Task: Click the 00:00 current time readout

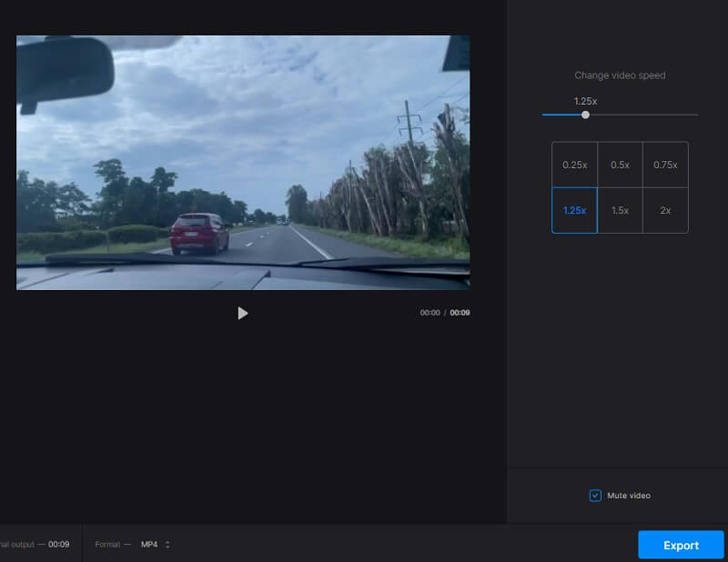Action: [x=430, y=313]
